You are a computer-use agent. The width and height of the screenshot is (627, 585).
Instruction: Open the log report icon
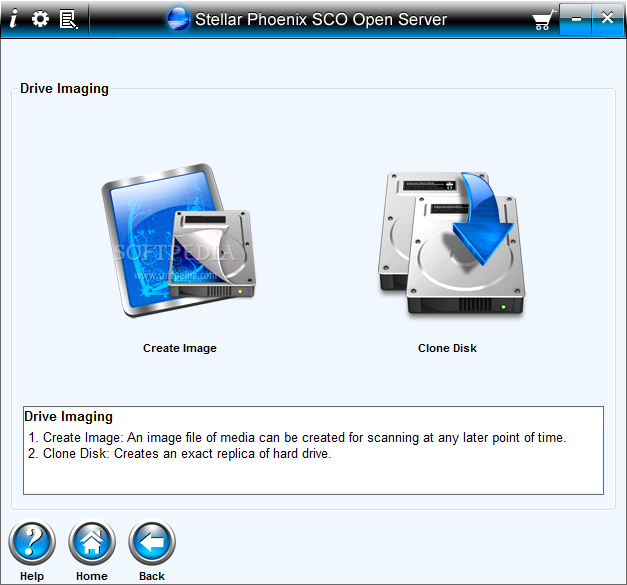click(x=68, y=19)
